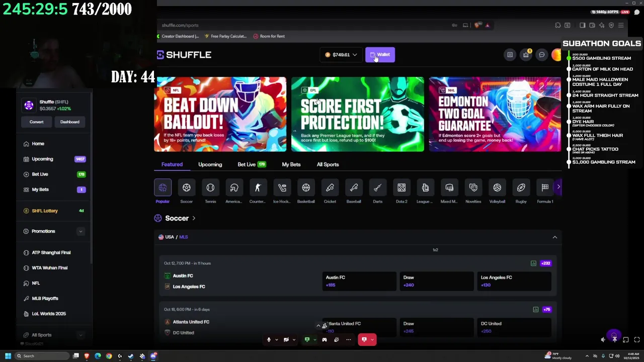
Task: Pick the Basketball sport icon
Action: click(x=306, y=188)
